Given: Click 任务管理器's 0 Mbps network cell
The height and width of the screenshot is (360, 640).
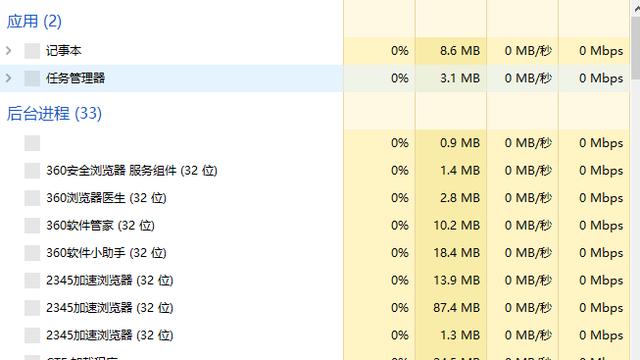Looking at the screenshot, I should pos(594,78).
